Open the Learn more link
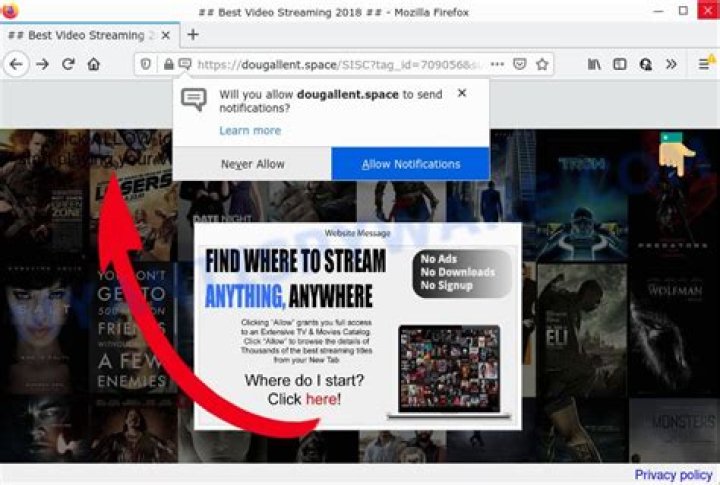Viewport: 720px width, 485px height. 250,130
